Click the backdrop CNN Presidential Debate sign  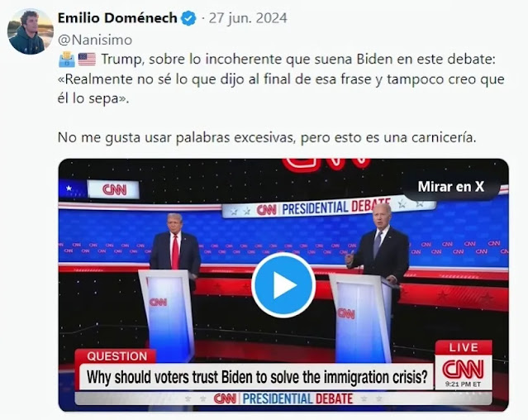(329, 207)
